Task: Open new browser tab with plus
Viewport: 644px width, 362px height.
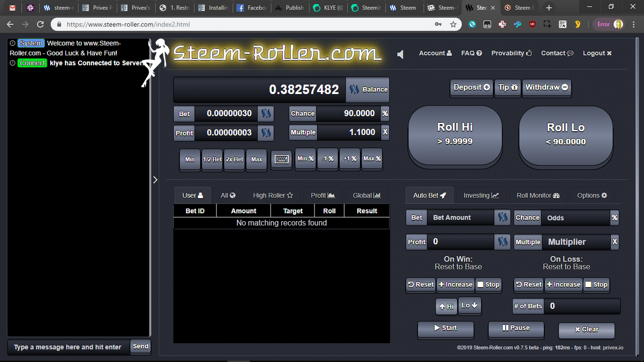Action: click(549, 8)
